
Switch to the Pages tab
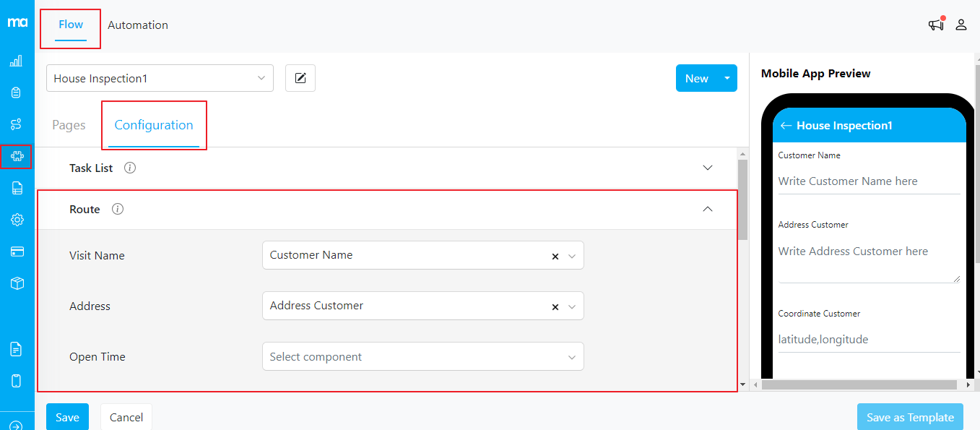[x=69, y=125]
